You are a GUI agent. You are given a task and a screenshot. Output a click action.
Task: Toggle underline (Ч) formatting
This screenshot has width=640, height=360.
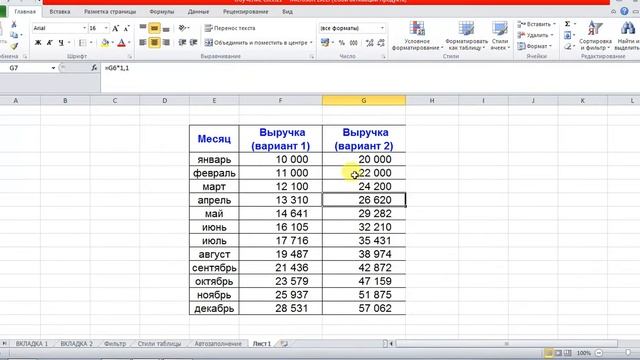point(61,42)
